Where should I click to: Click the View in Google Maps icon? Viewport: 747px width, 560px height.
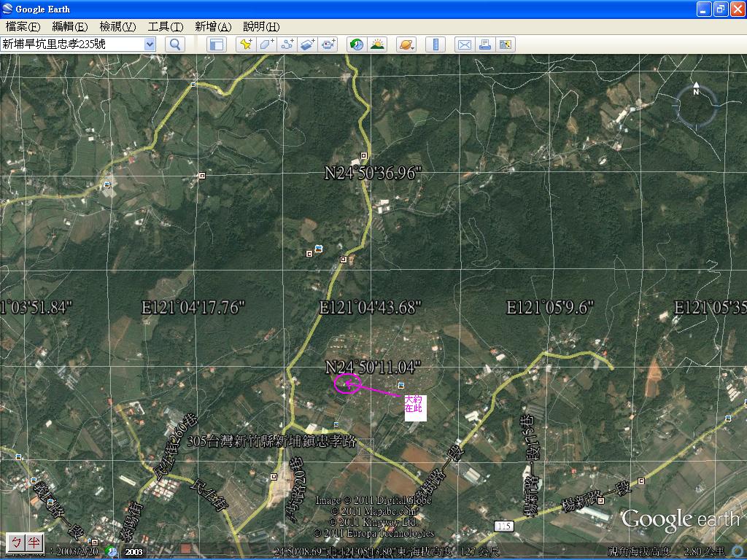coord(505,44)
